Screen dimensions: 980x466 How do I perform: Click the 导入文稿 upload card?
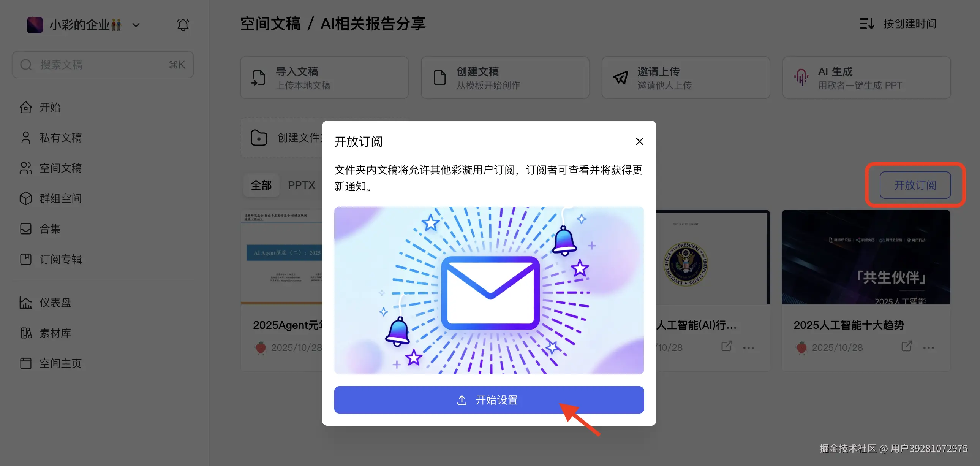pyautogui.click(x=324, y=78)
